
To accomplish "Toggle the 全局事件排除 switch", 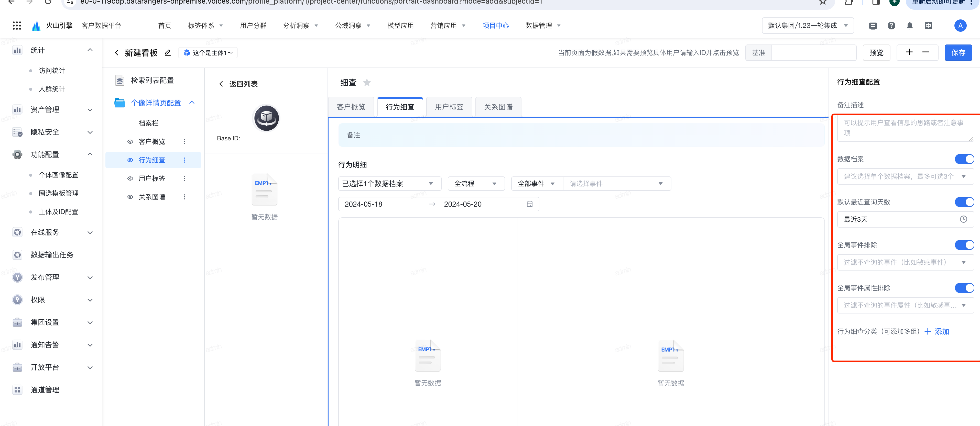I will pyautogui.click(x=964, y=245).
